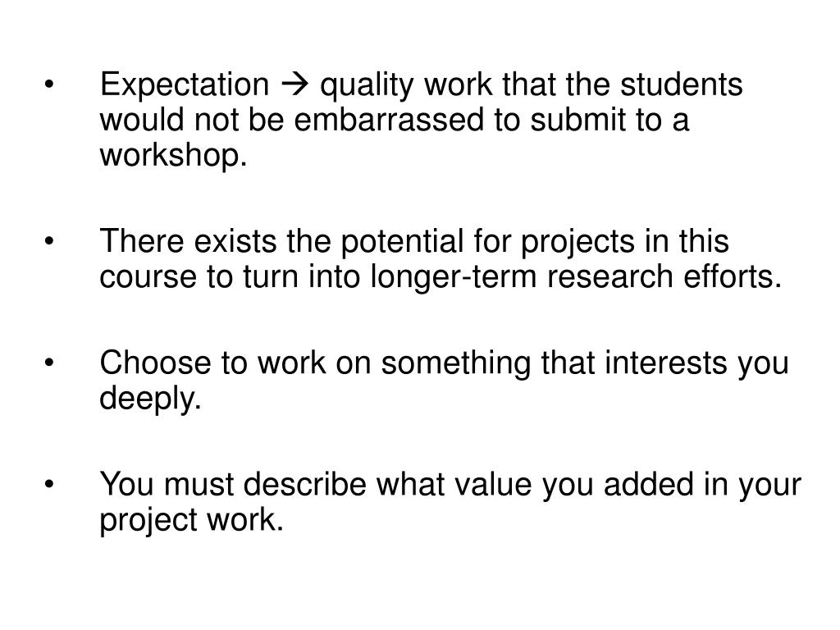
Task: Select the bullet before 'There exists the potential'
Action: pyautogui.click(x=49, y=241)
